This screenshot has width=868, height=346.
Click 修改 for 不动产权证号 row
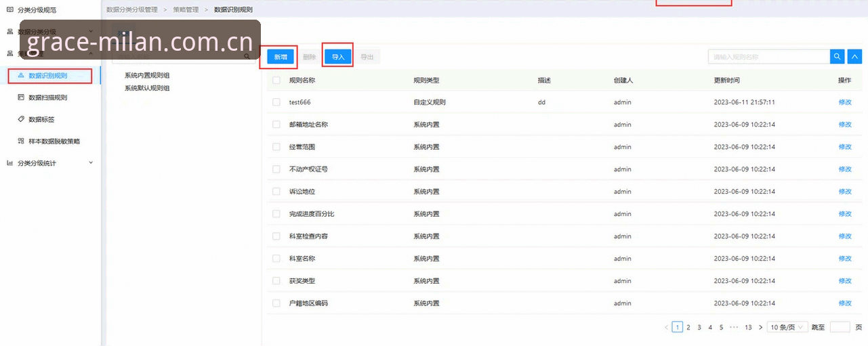[x=845, y=169]
